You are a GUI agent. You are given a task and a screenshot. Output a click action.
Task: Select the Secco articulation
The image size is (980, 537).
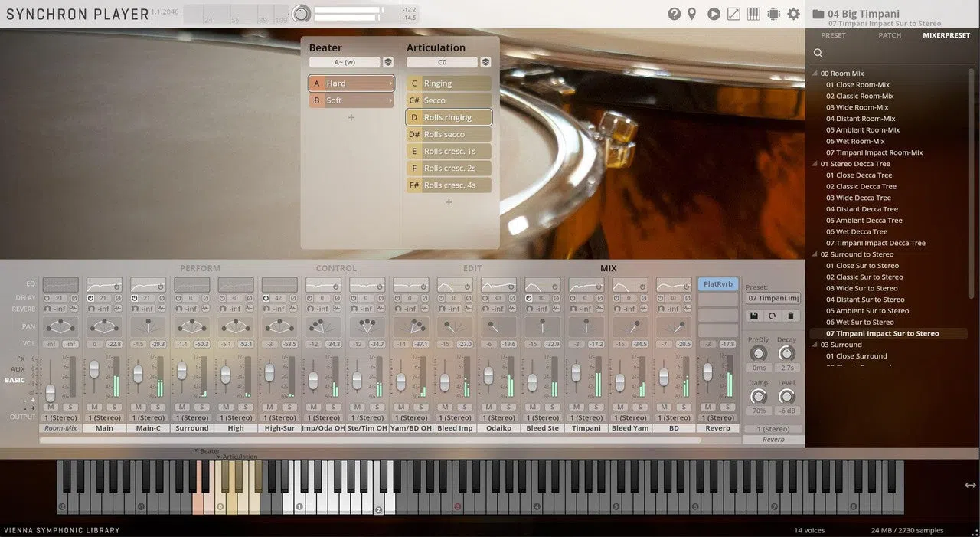pos(449,100)
